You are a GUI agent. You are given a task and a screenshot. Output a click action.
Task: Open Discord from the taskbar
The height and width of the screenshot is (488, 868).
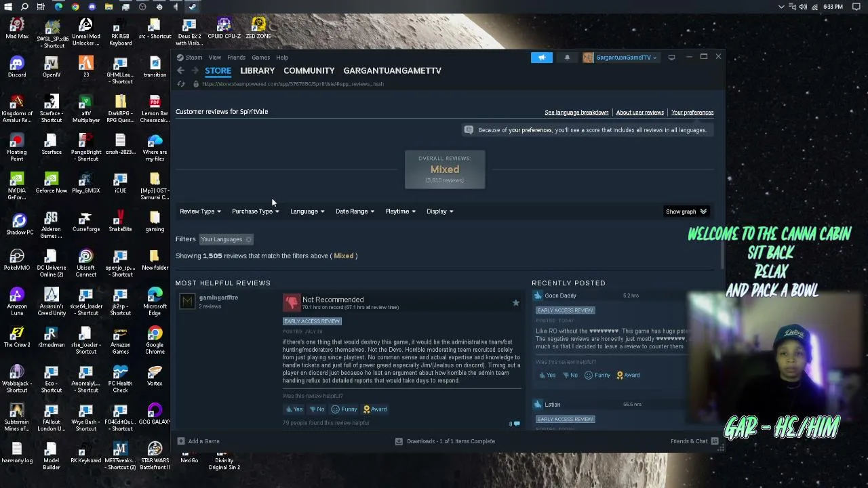(x=92, y=7)
